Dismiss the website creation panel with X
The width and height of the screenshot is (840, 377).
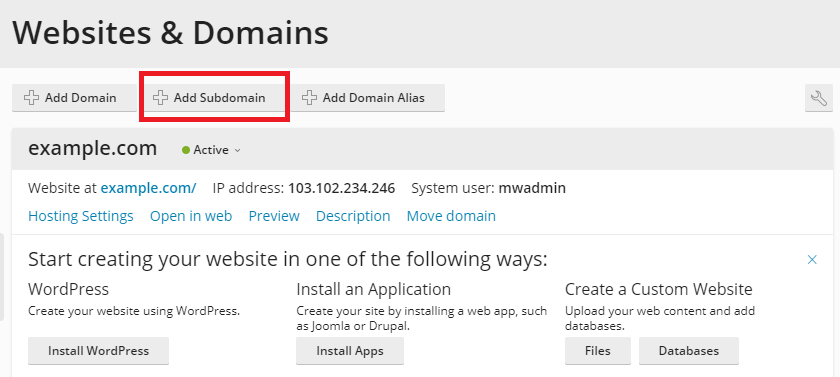coord(812,260)
